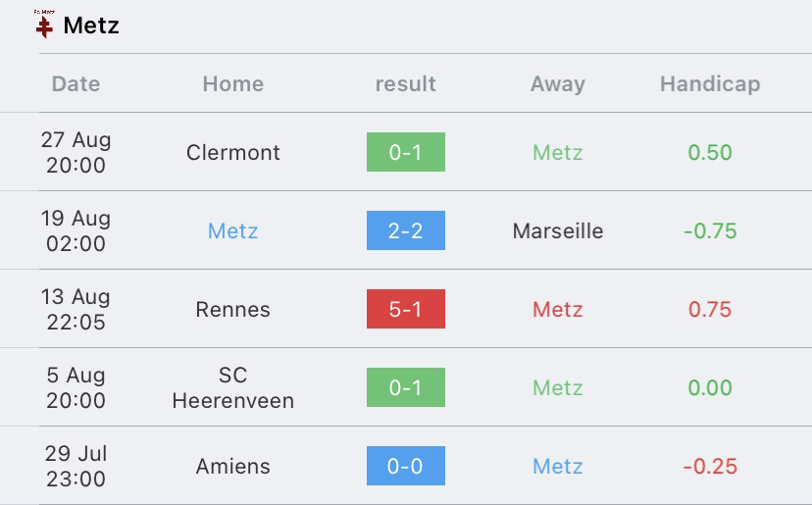
Task: Click the blue 2-2 result badge
Action: point(406,230)
